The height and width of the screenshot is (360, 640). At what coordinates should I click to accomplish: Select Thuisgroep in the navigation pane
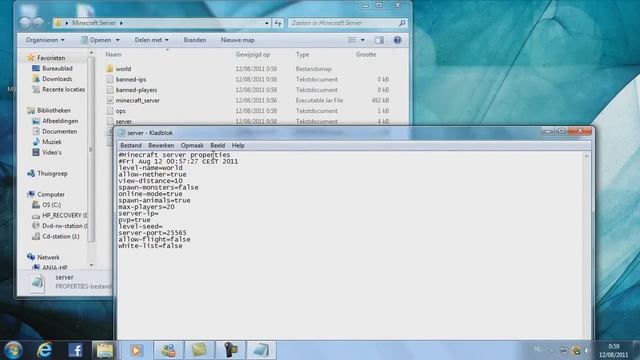tap(52, 173)
